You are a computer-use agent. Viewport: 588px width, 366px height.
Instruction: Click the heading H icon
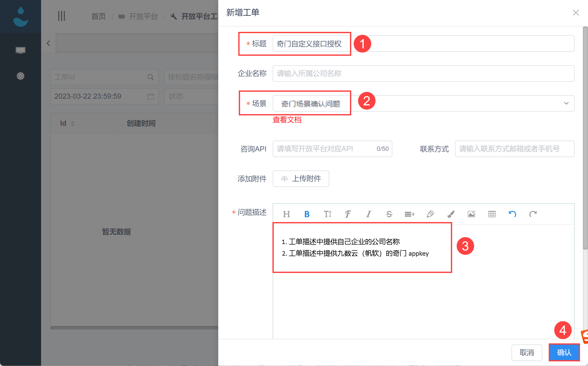coord(286,214)
